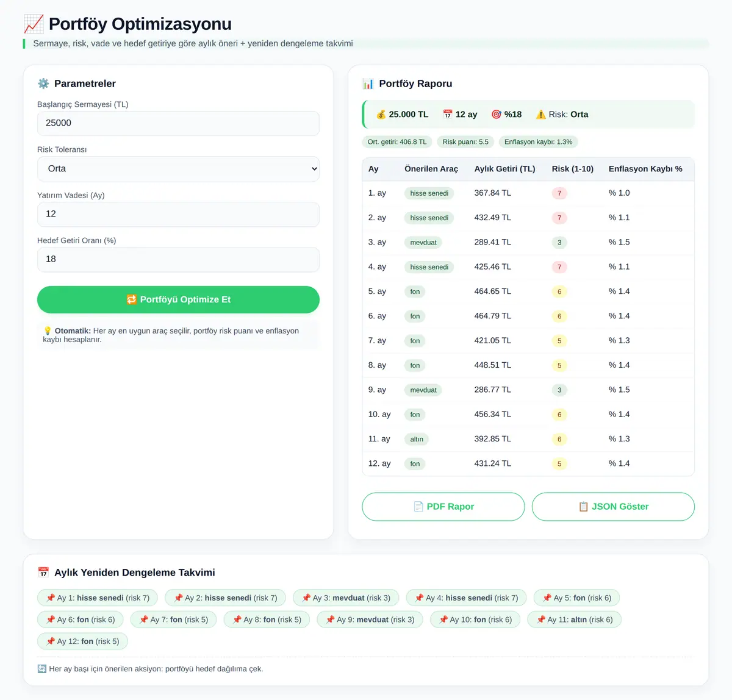Click the JSON Göster button

[613, 507]
